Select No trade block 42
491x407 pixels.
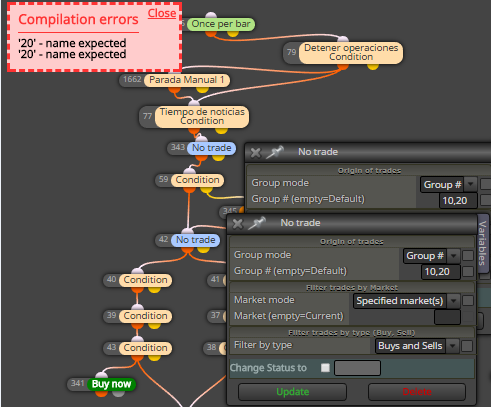[x=195, y=240]
